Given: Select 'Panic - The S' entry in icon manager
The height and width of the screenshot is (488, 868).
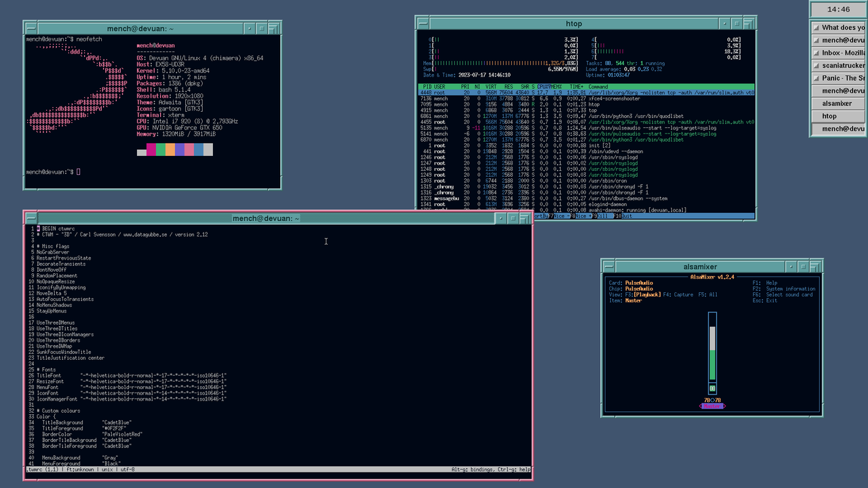Looking at the screenshot, I should click(x=839, y=78).
